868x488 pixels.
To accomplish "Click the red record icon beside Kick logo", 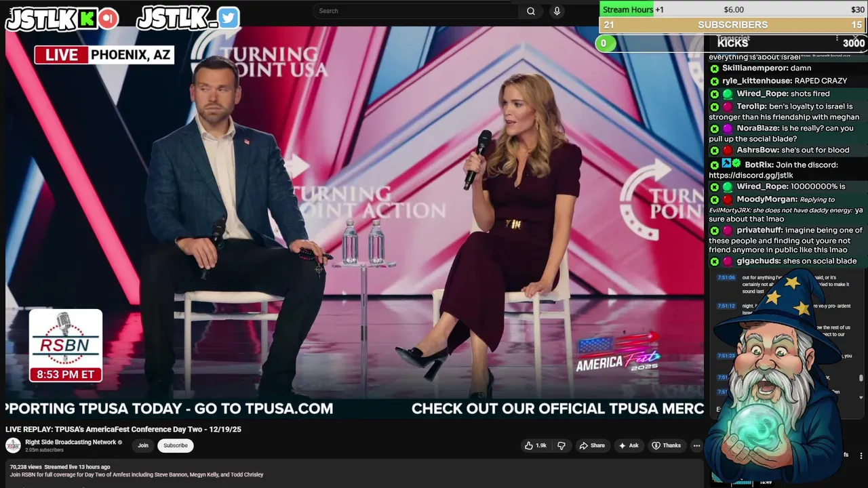I will (107, 19).
